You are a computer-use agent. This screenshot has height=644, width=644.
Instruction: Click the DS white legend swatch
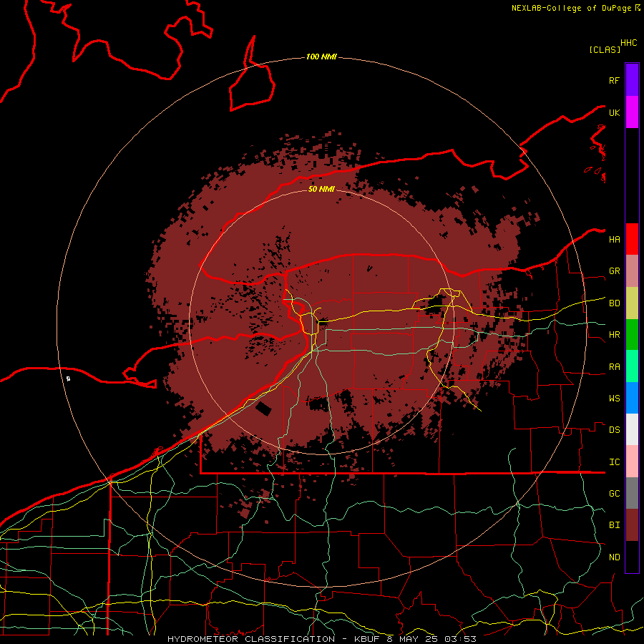(632, 429)
